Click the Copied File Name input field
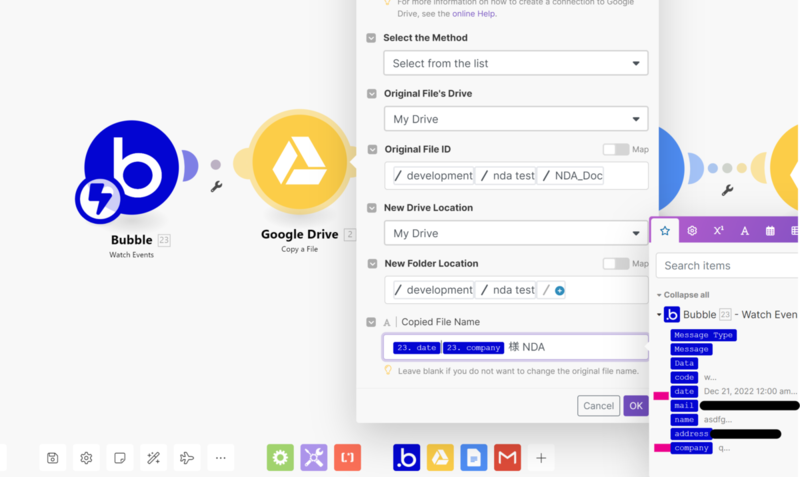The width and height of the screenshot is (800, 477). [515, 347]
